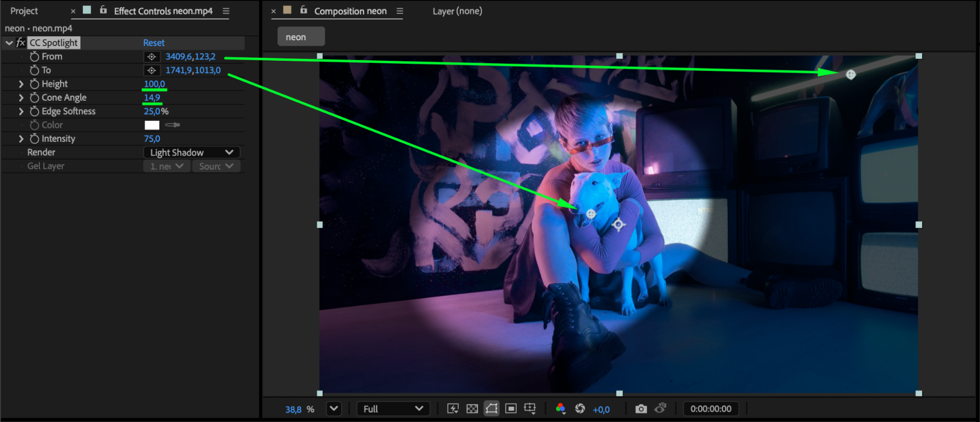Open the Render mode Light Shadow dropdown

pos(192,153)
